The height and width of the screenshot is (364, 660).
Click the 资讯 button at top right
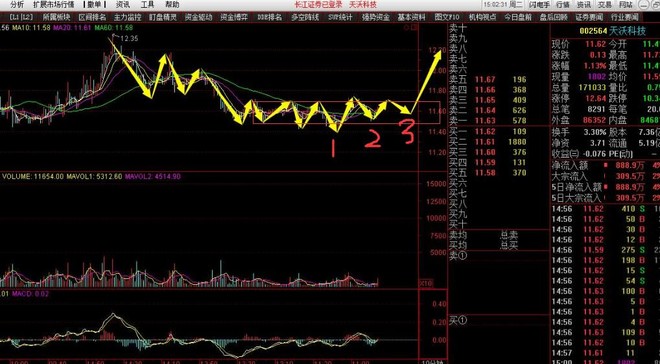coord(584,5)
